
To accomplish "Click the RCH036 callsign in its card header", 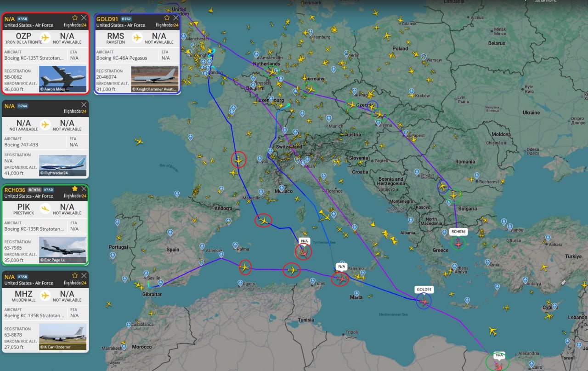I will pyautogui.click(x=15, y=189).
